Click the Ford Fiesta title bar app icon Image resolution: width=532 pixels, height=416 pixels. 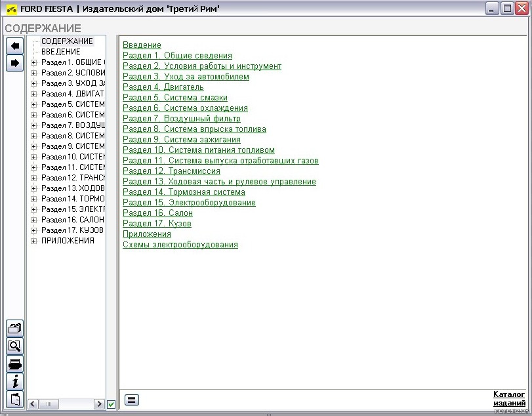coord(12,9)
